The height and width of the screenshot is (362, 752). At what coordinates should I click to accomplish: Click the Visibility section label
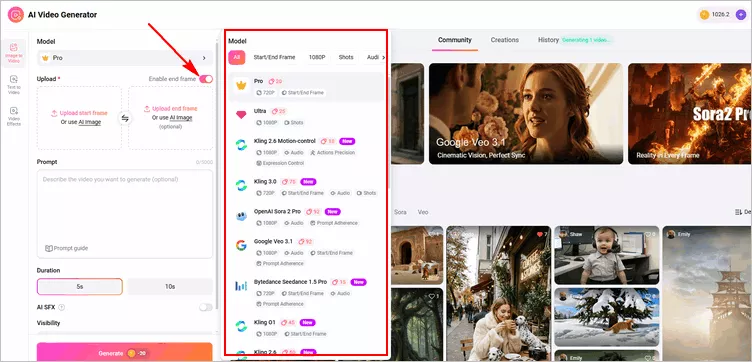[48, 323]
